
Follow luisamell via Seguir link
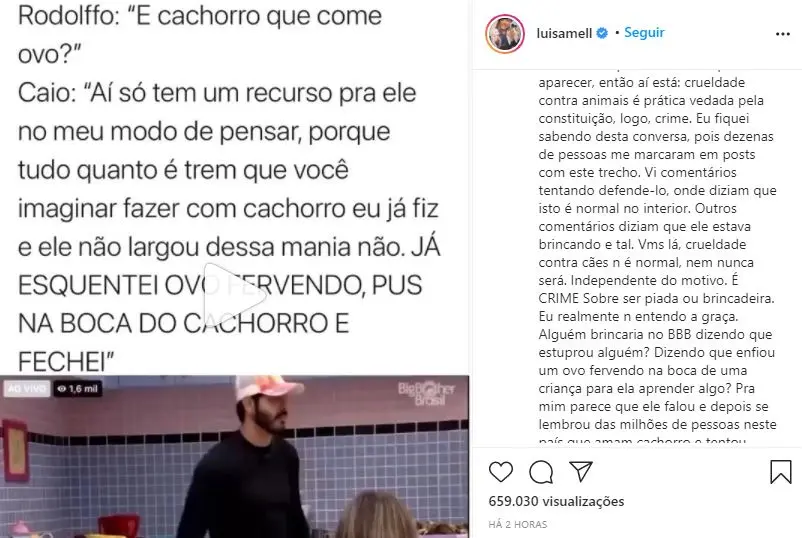click(644, 33)
